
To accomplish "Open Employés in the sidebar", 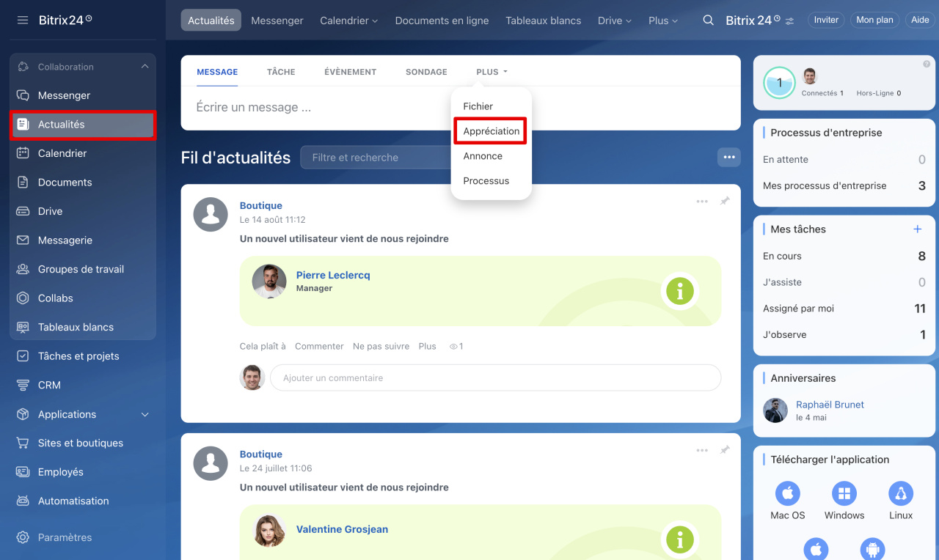I will [83, 472].
